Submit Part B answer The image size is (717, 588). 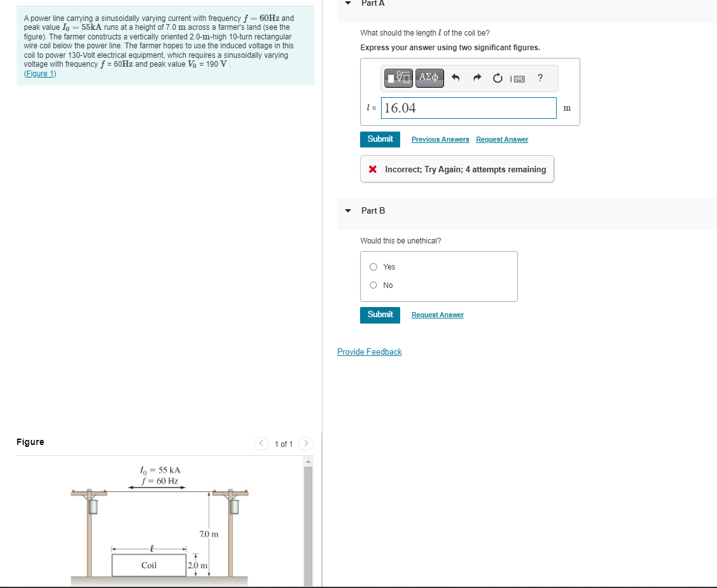point(380,315)
